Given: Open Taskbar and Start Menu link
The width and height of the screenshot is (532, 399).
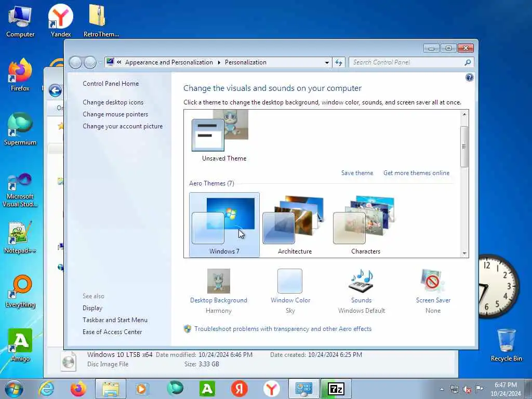Looking at the screenshot, I should (x=115, y=320).
